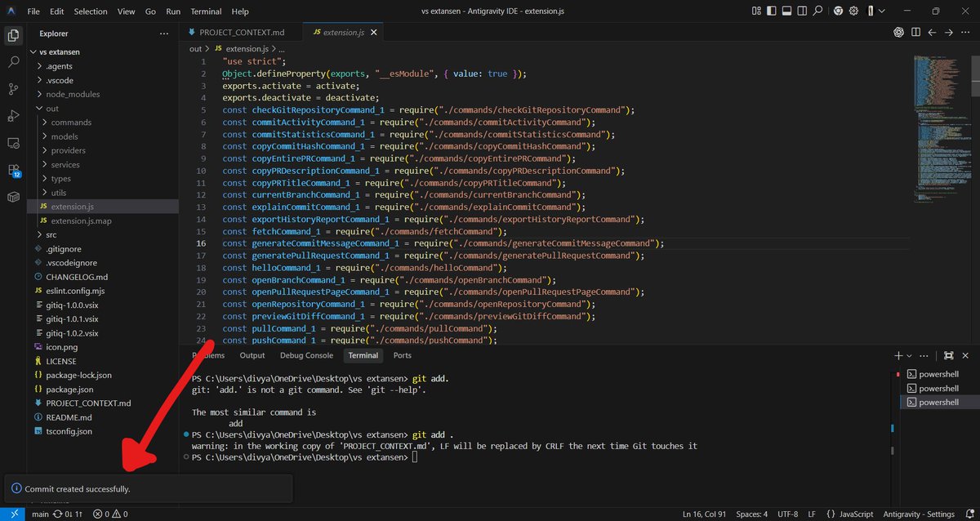This screenshot has height=521, width=980.
Task: Open the Terminal menu in menu bar
Action: coord(206,11)
